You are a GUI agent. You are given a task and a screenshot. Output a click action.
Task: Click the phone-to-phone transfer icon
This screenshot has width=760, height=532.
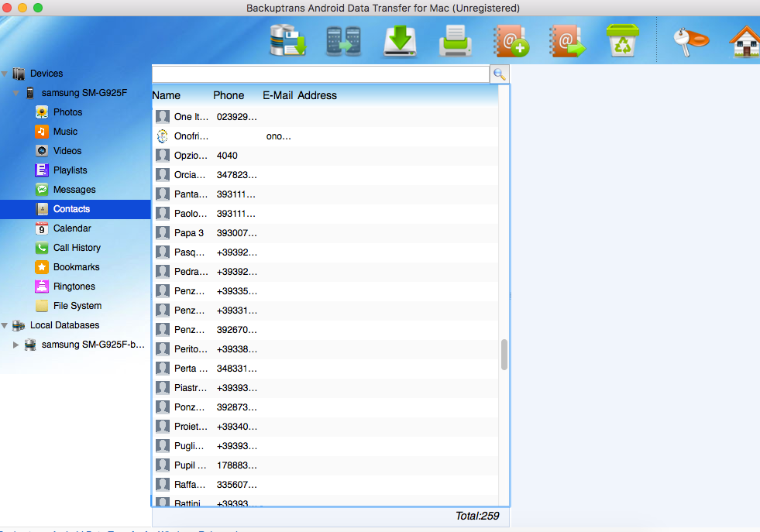pos(343,41)
